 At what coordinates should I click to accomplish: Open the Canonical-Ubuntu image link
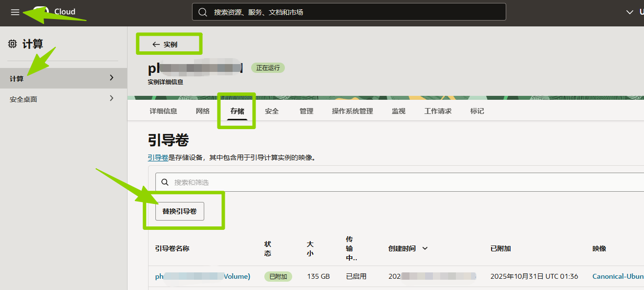[617, 276]
